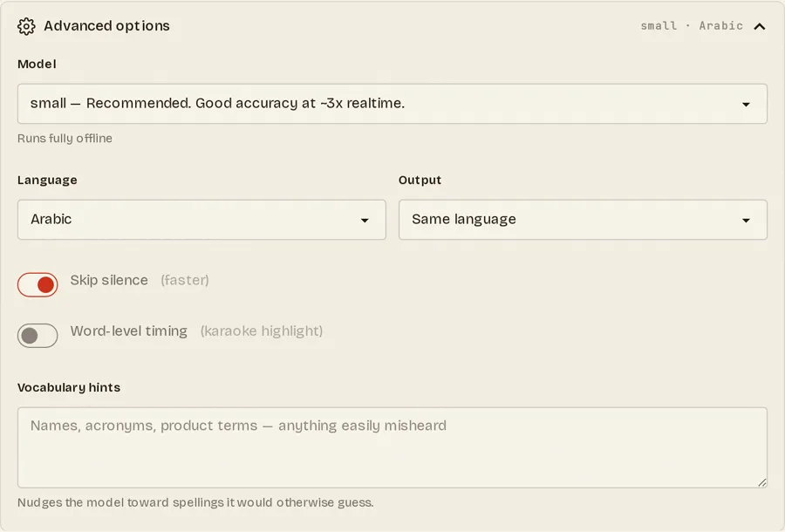Click the textarea resize grip icon
The height and width of the screenshot is (532, 785).
762,482
